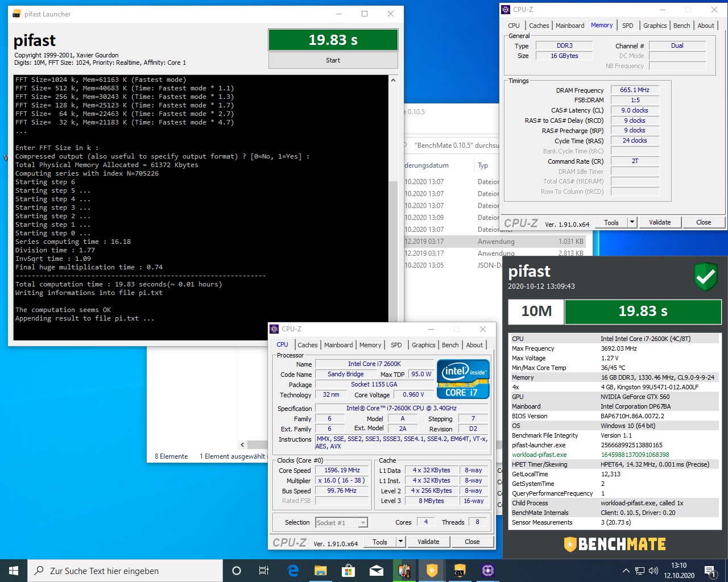The image size is (728, 582).
Task: Click the Explorer horizontal scroll left arrow
Action: pos(243,445)
